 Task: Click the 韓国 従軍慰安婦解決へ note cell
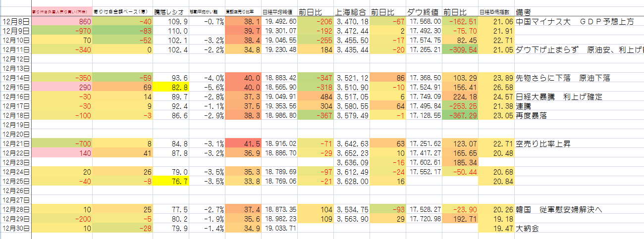tap(559, 209)
